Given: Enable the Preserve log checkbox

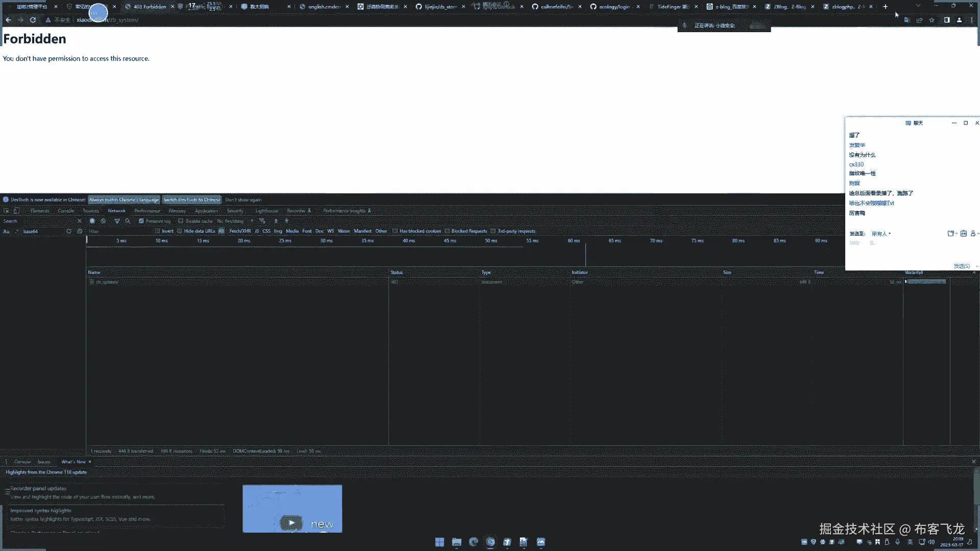Looking at the screenshot, I should pyautogui.click(x=141, y=221).
